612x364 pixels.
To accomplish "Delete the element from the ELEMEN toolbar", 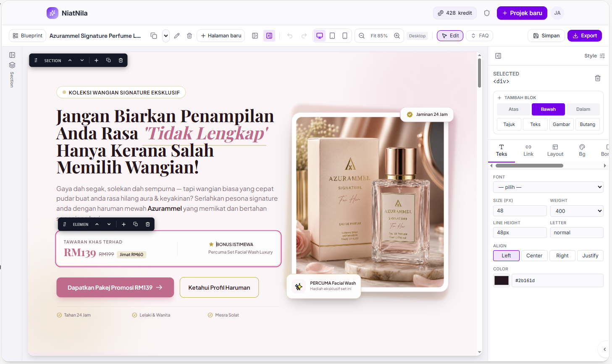I will pyautogui.click(x=148, y=224).
